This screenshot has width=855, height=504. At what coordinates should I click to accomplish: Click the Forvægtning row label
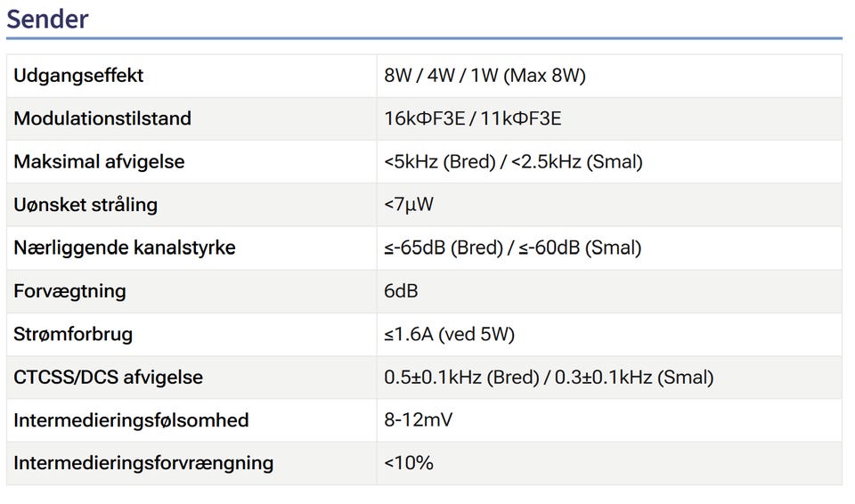click(x=69, y=291)
